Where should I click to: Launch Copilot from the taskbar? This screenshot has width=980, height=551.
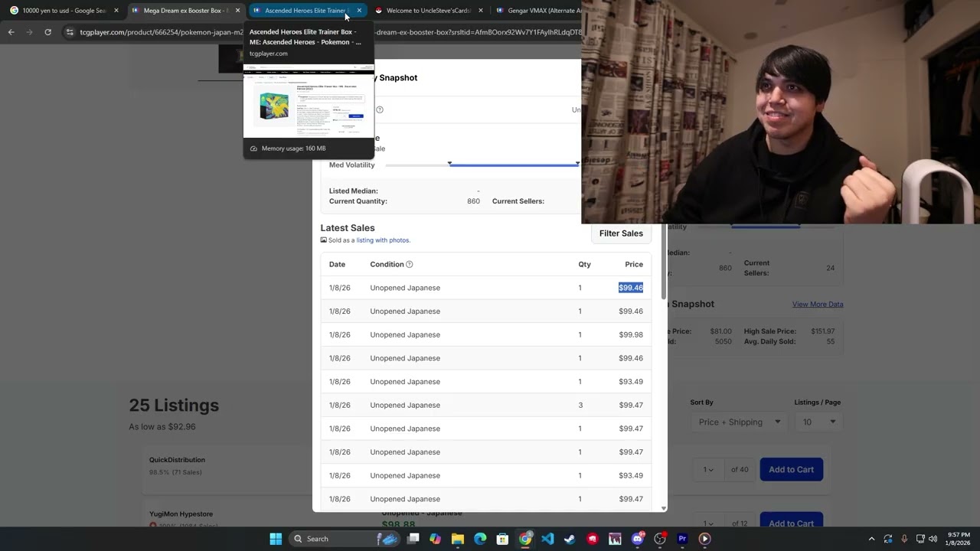coord(436,539)
